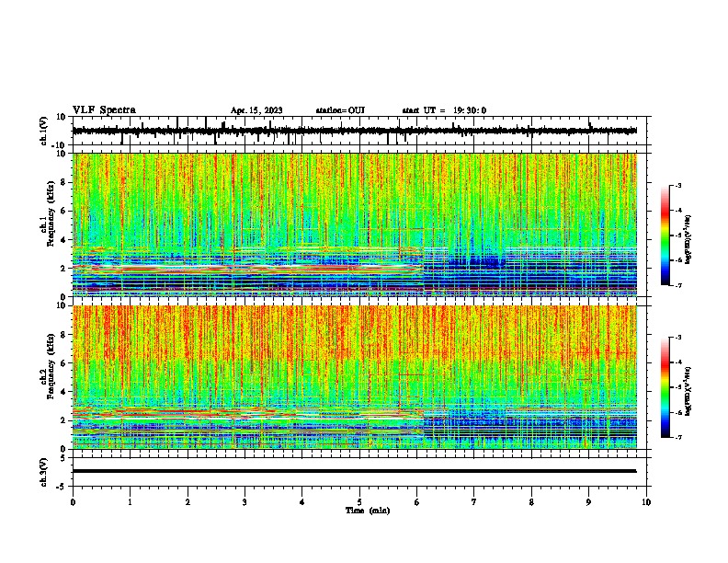Click time axis tick label "0"

click(73, 502)
